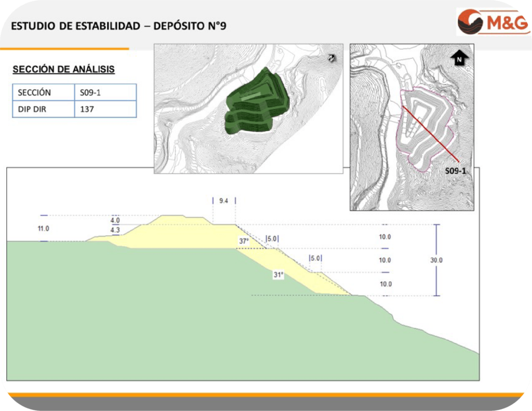The image size is (532, 411).
Task: Click the table cell 'DIP DIR'
Action: click(44, 109)
